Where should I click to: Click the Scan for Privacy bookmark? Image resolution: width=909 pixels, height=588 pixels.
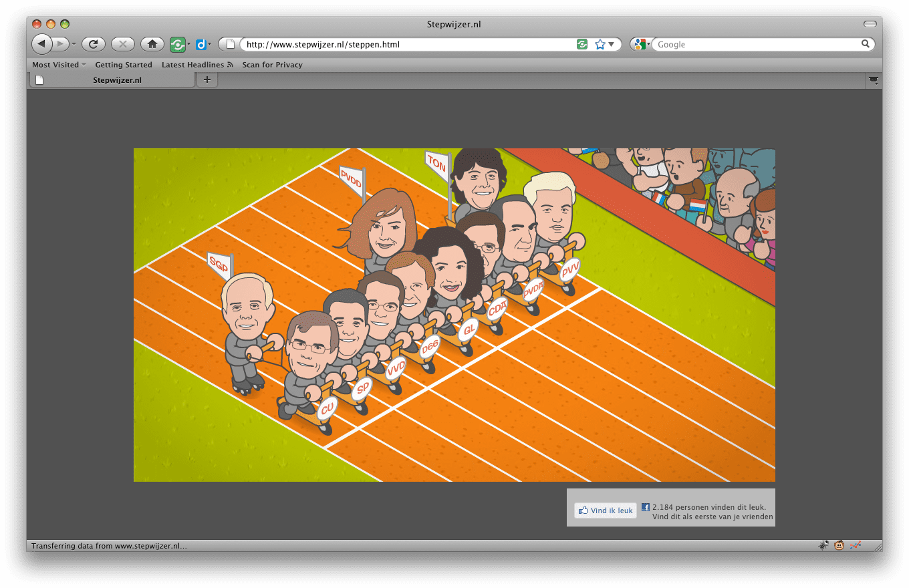tap(272, 65)
